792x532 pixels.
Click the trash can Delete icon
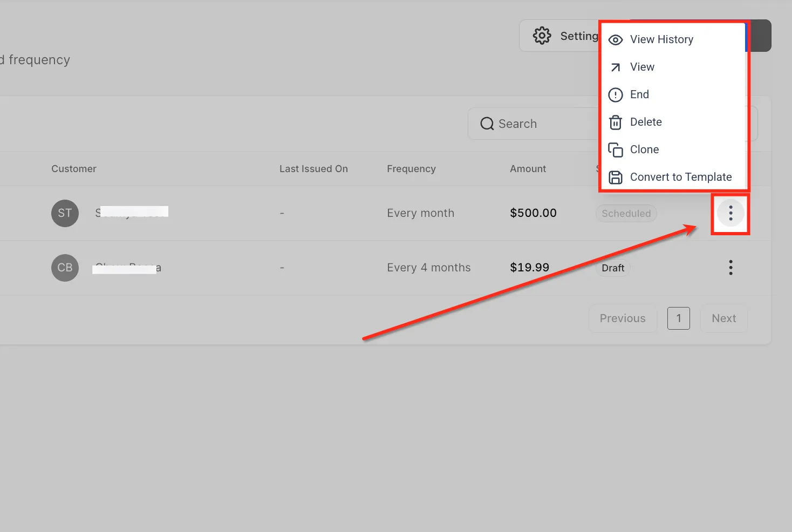click(616, 122)
